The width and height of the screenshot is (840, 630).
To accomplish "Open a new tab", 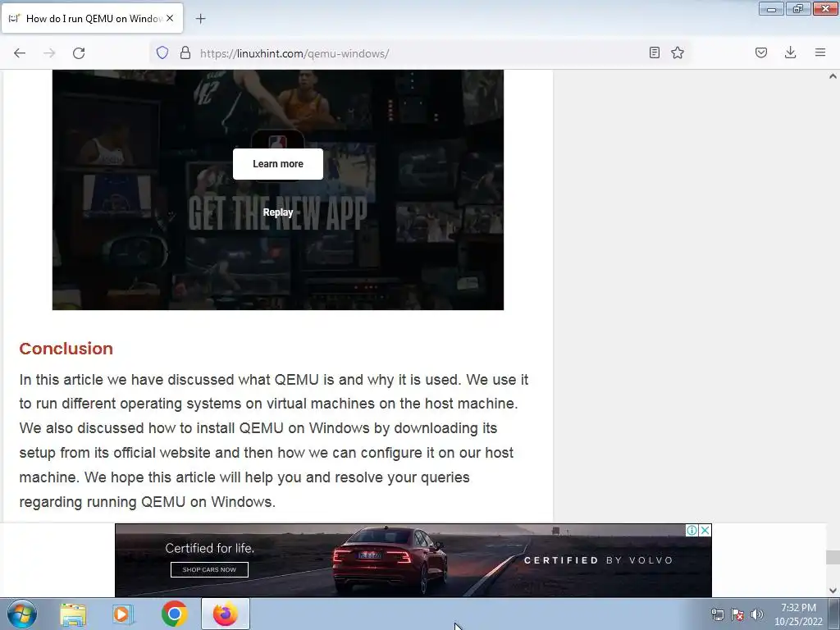I will 200,19.
